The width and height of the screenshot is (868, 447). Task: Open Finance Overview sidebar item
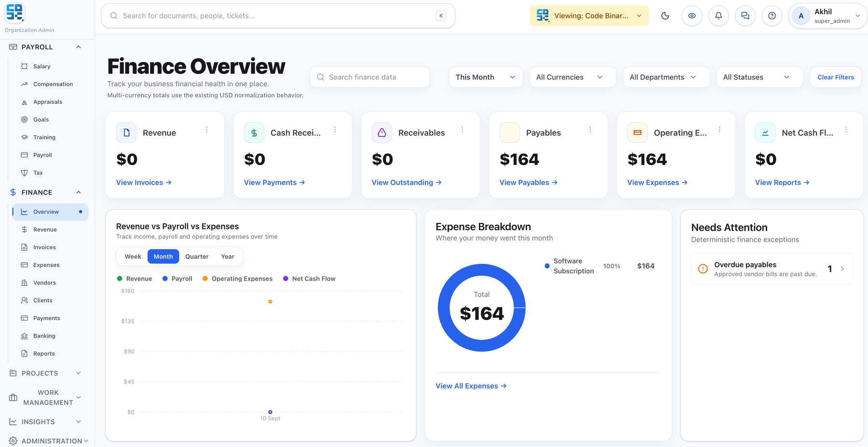50,212
